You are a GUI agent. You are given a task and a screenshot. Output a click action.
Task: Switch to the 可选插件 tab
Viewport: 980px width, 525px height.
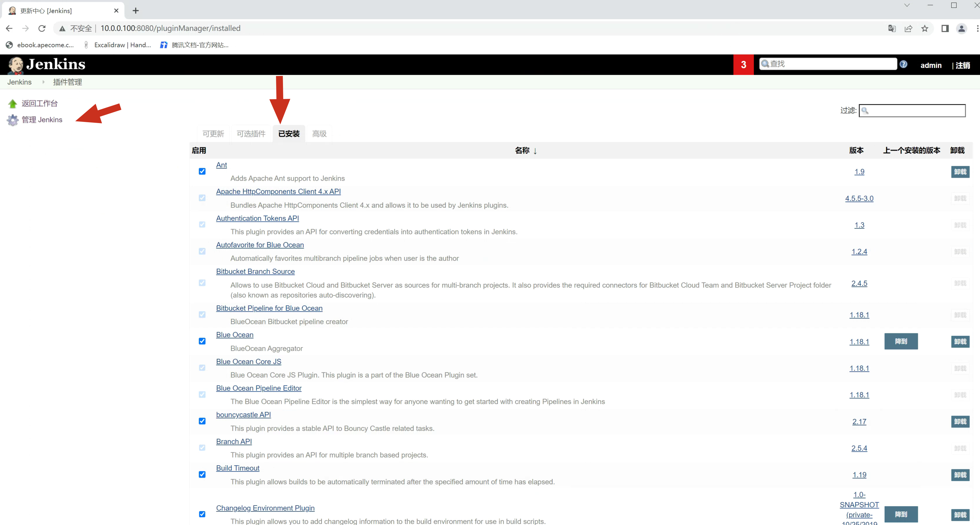(251, 134)
